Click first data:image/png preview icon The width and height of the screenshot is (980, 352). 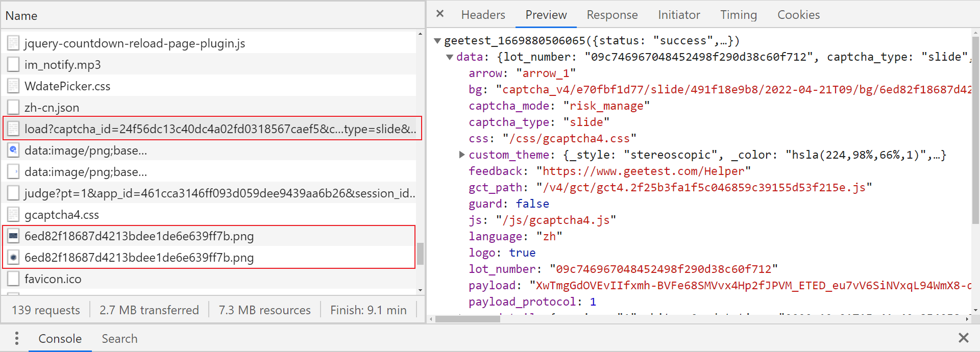(14, 150)
